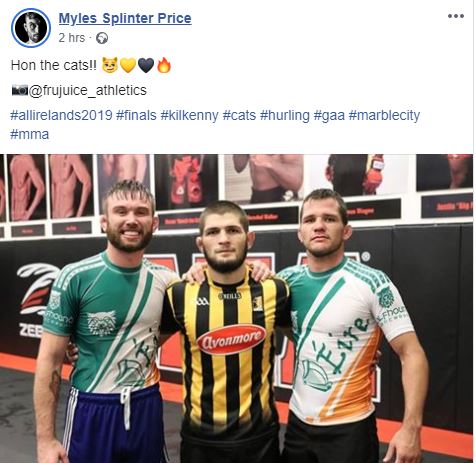Click the yellow heart emoji
Viewport: 476px width, 463px height.
[128, 65]
